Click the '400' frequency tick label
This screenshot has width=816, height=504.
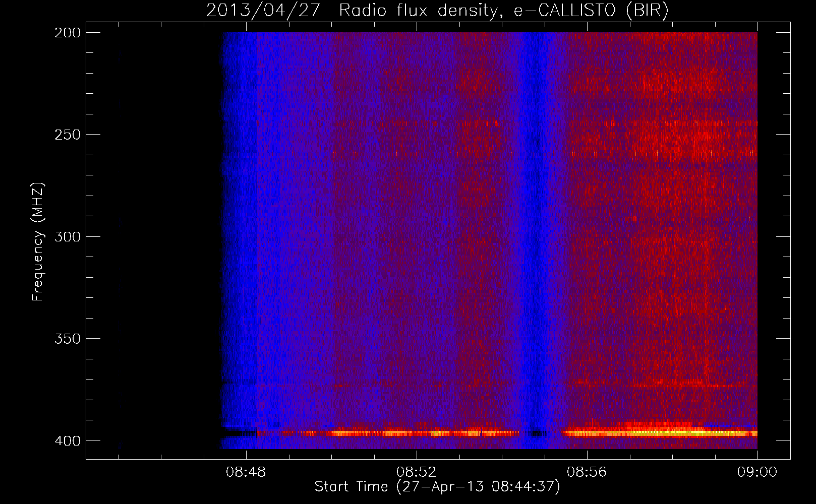[x=67, y=440]
